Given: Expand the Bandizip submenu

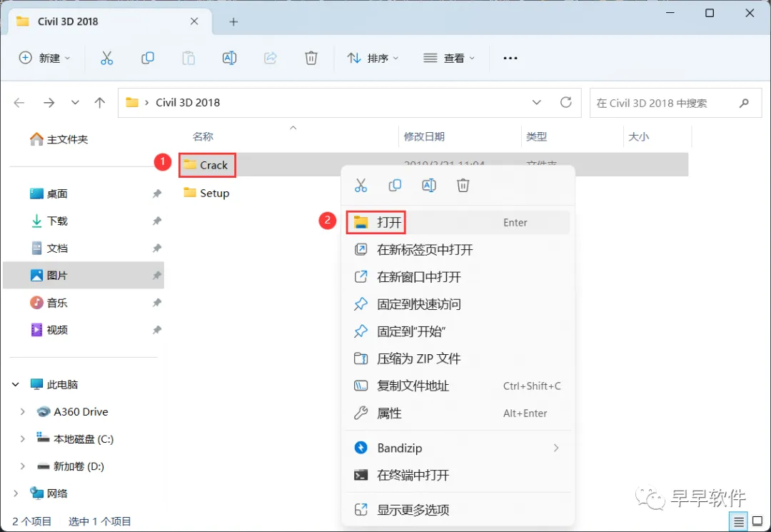Looking at the screenshot, I should (556, 448).
